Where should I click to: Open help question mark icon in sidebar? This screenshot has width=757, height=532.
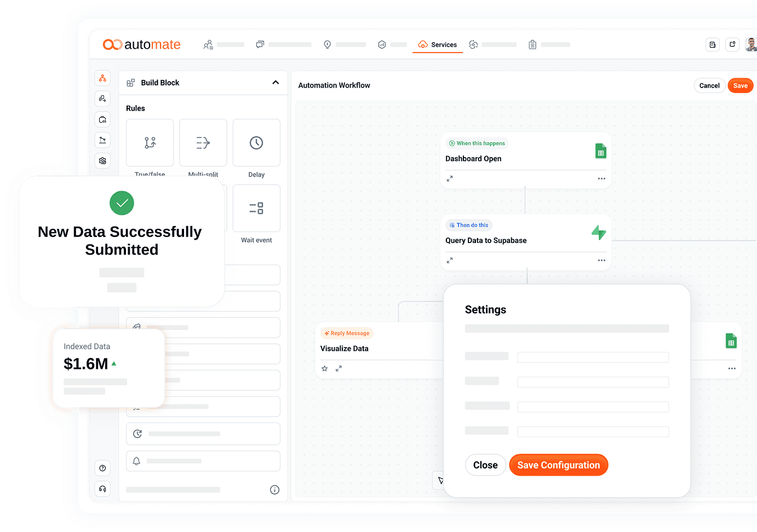tap(102, 468)
